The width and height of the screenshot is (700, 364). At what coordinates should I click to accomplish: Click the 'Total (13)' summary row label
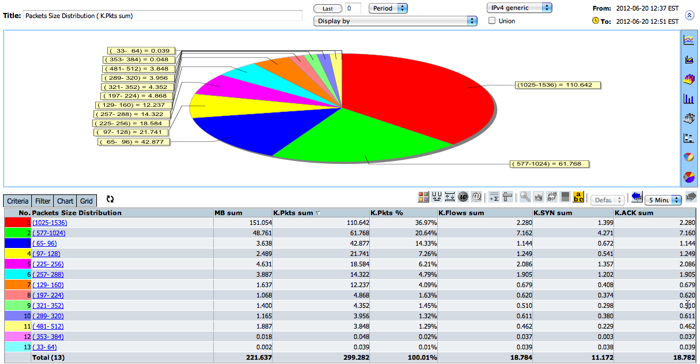tap(49, 358)
